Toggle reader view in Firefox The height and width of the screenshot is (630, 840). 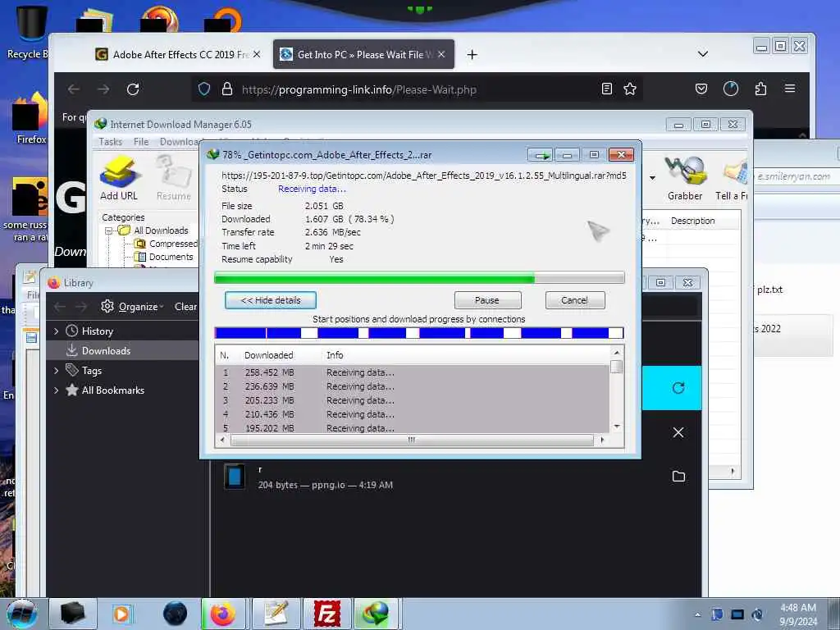point(606,89)
